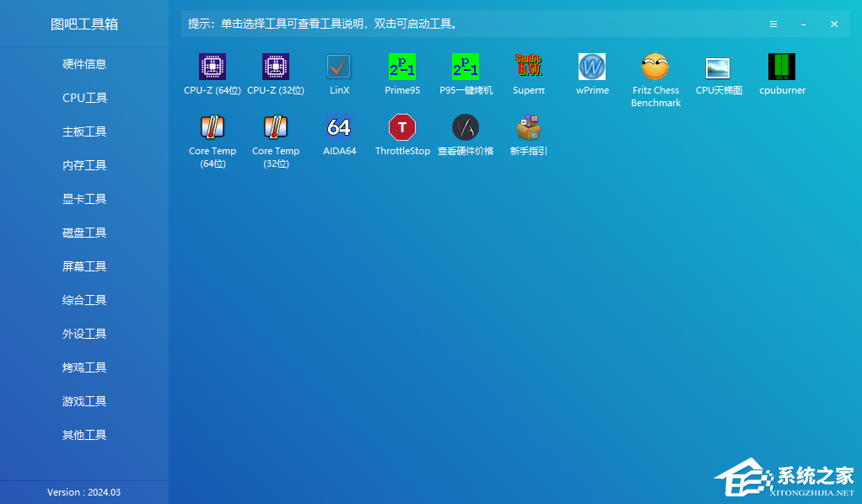The height and width of the screenshot is (504, 862).
Task: Open the 显卡工具 category
Action: point(84,199)
